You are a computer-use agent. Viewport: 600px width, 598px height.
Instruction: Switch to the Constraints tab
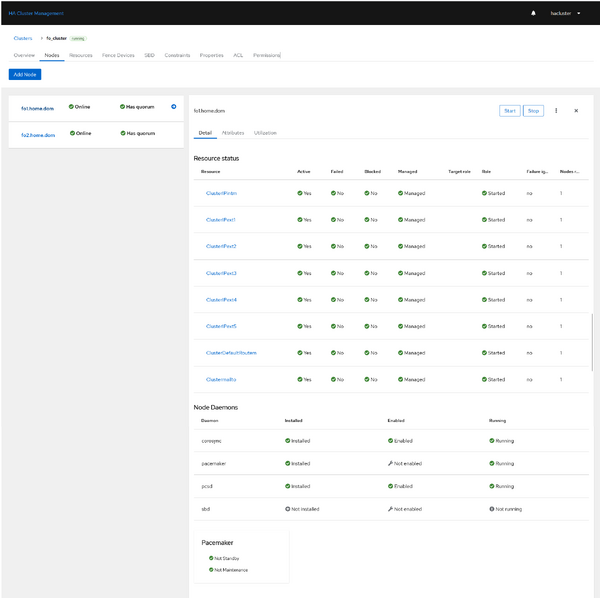point(177,55)
